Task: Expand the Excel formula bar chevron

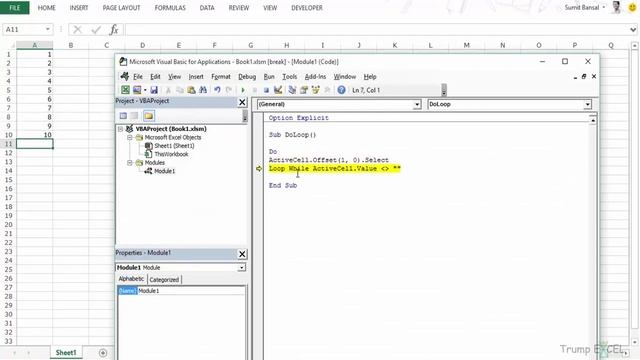Action: click(633, 30)
